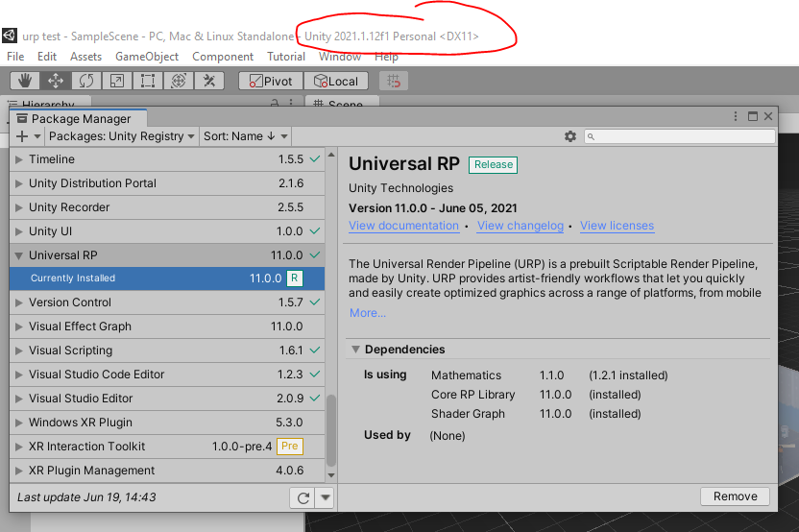Select the combined Transform tool
Image resolution: width=799 pixels, height=532 pixels.
[x=179, y=81]
